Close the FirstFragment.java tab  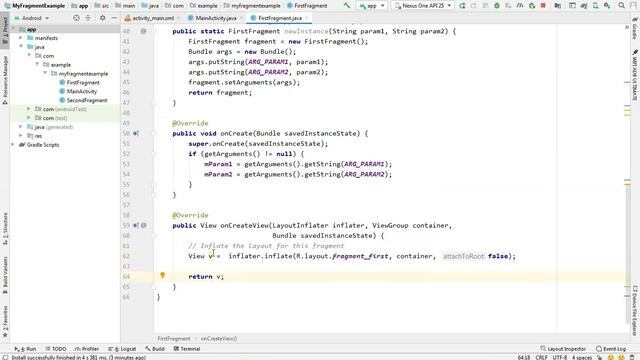307,18
